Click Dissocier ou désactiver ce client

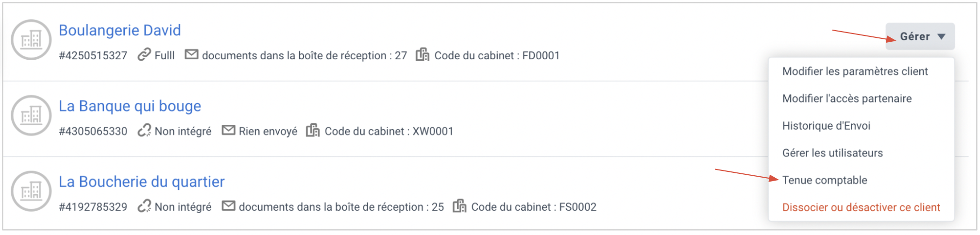point(861,207)
